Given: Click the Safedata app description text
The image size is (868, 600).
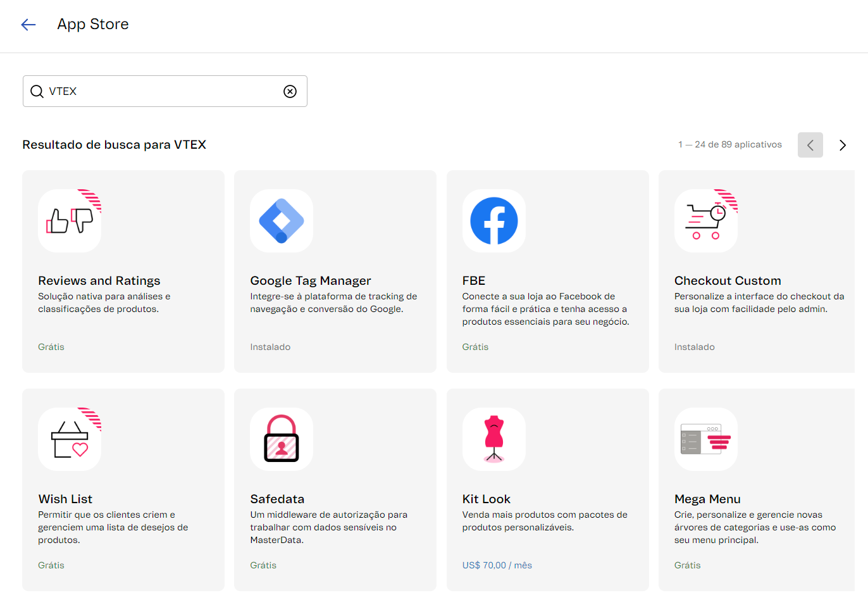Looking at the screenshot, I should [x=328, y=527].
